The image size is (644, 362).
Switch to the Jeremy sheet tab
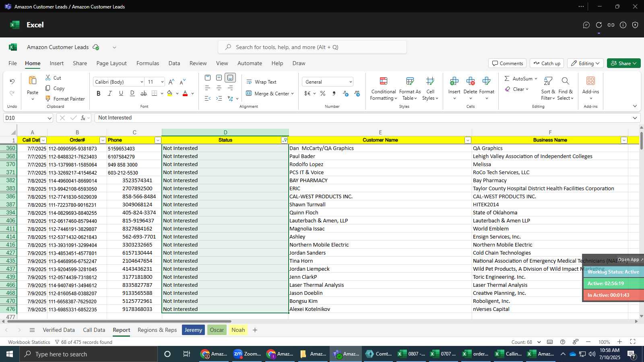pyautogui.click(x=193, y=330)
